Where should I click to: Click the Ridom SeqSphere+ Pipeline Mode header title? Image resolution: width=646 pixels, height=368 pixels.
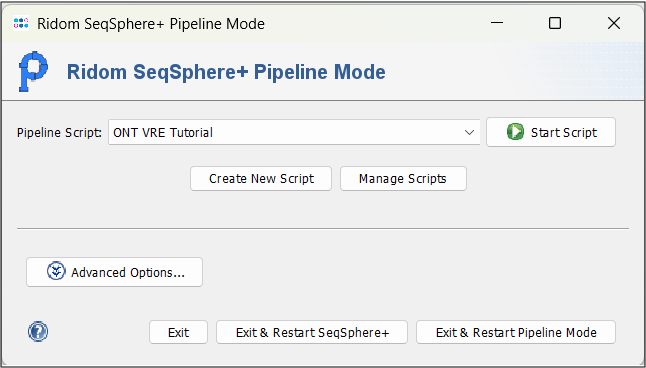tap(226, 72)
